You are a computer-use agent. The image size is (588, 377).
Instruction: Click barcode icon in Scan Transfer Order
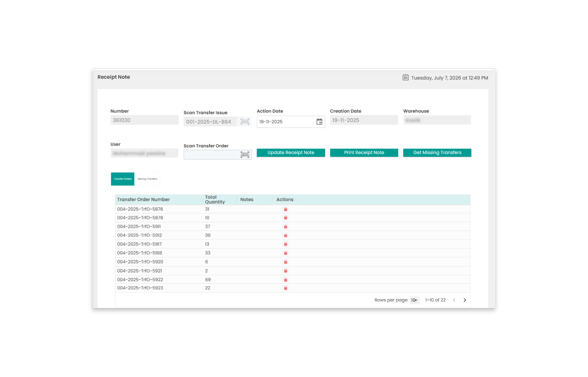pos(245,154)
